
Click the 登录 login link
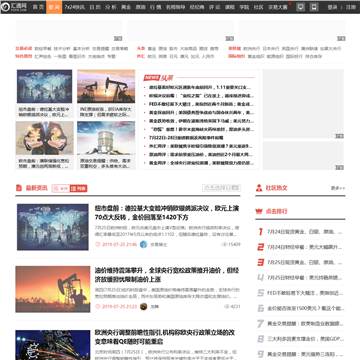click(x=332, y=7)
